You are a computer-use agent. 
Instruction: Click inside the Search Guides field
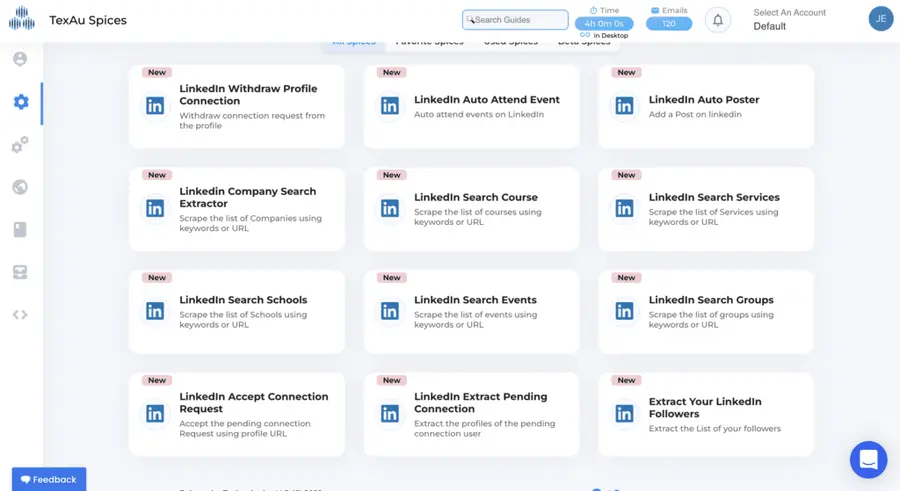tap(515, 20)
